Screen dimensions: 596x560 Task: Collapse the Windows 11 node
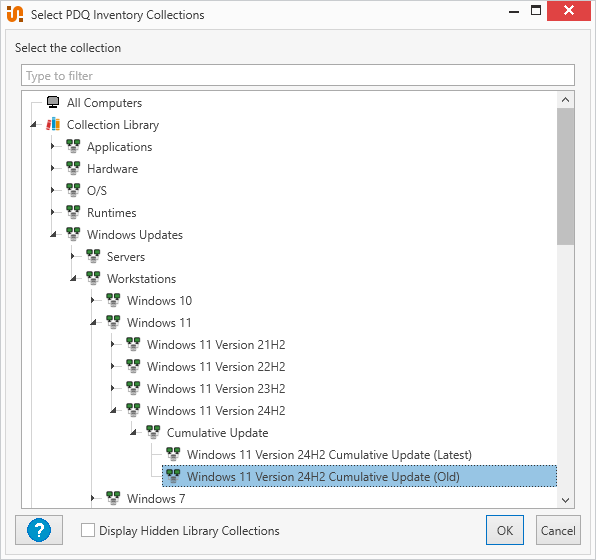[x=94, y=323]
